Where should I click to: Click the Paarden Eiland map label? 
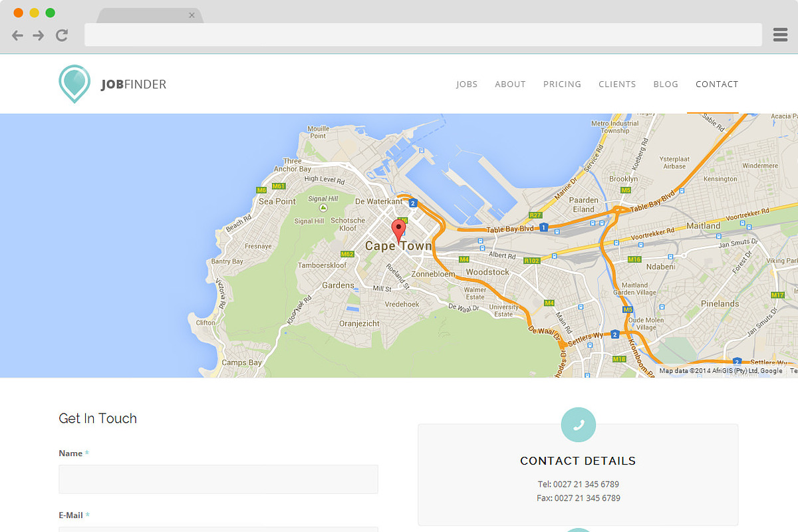tap(583, 204)
